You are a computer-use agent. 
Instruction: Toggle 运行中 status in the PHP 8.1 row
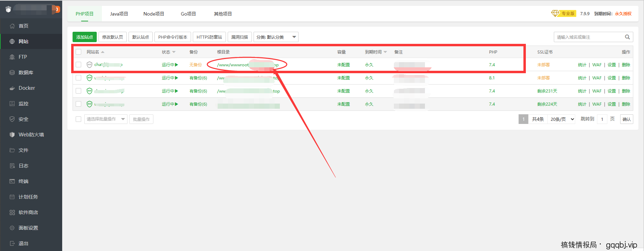coord(170,78)
